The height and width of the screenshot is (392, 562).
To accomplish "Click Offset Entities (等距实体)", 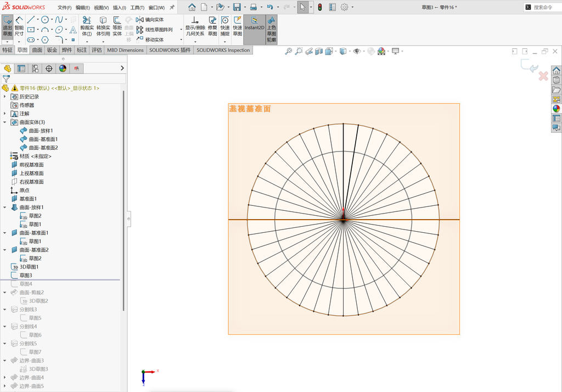I will (x=117, y=26).
